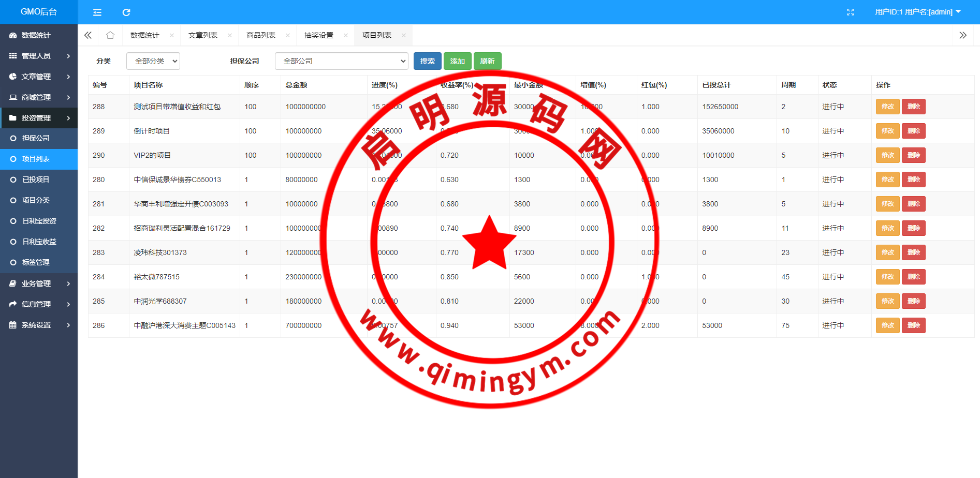Click the green 添加 button
The height and width of the screenshot is (478, 980).
coord(457,61)
